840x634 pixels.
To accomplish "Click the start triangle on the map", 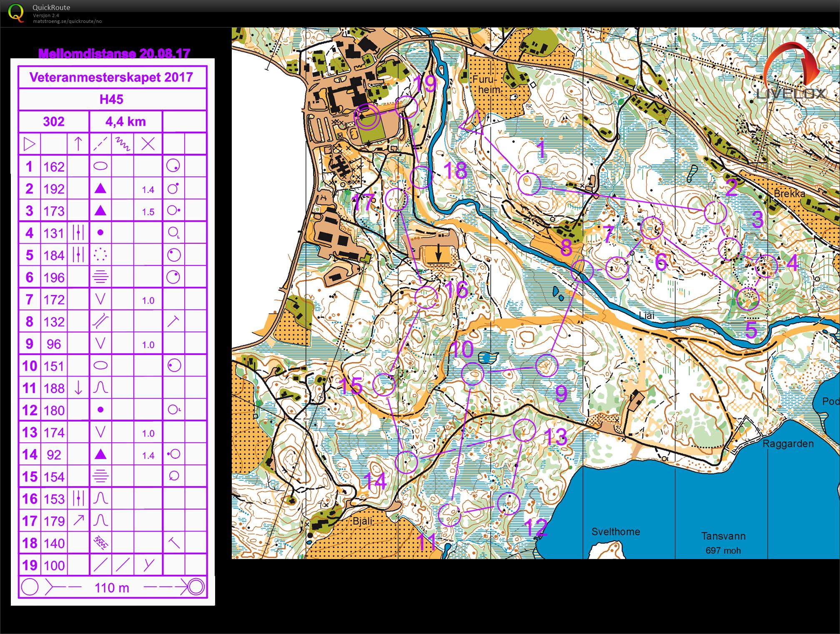I will [473, 123].
